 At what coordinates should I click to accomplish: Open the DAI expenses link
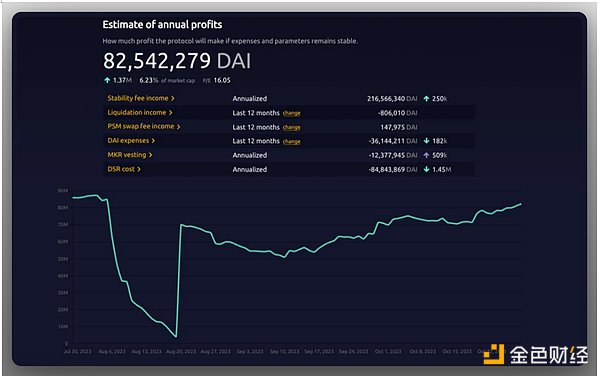(x=131, y=140)
